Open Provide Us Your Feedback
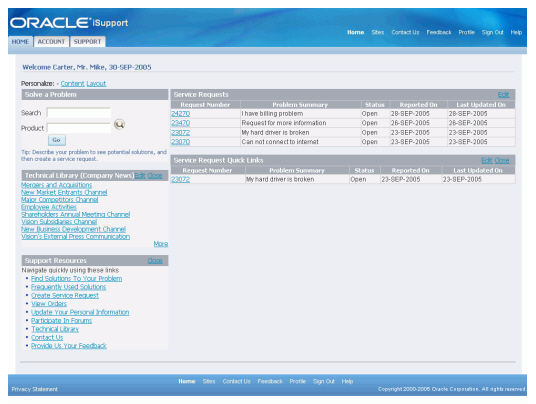Screen dimensions: 536x404 [69, 346]
